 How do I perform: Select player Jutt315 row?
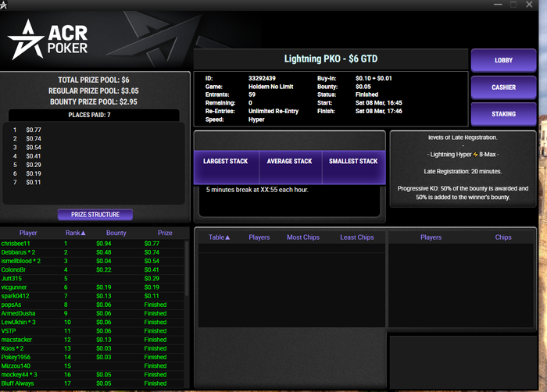pyautogui.click(x=92, y=278)
